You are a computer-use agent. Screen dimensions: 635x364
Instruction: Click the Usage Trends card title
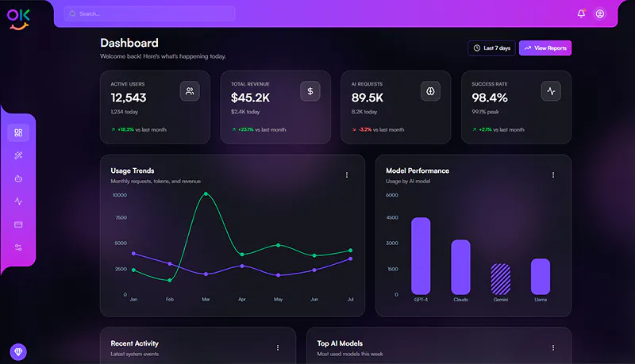point(133,171)
